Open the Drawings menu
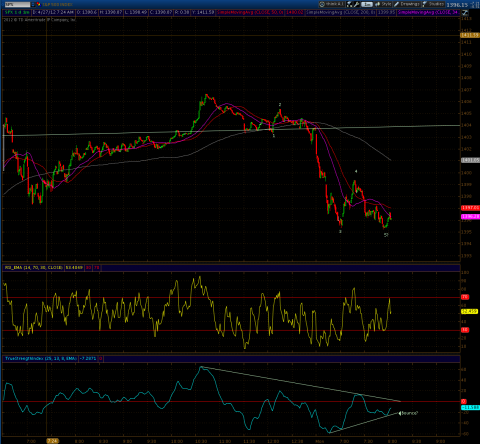This screenshot has height=444, width=480. (x=407, y=4)
